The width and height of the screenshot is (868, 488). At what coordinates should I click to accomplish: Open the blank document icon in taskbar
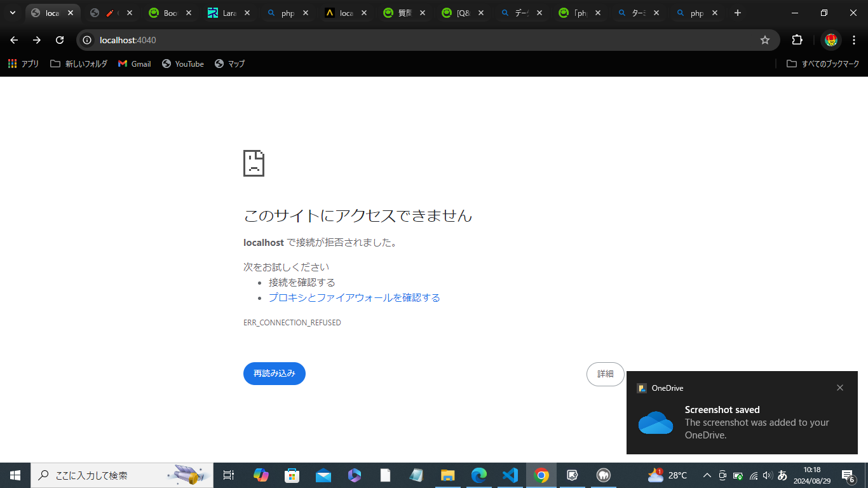(386, 475)
